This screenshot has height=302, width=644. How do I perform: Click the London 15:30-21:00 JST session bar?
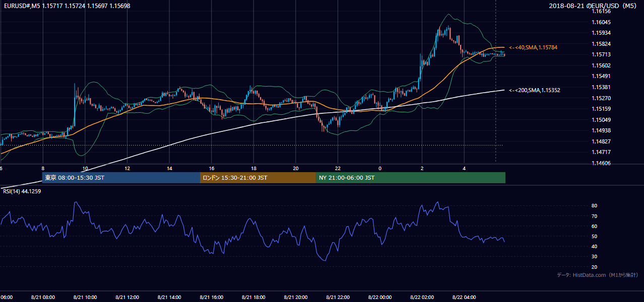click(258, 178)
